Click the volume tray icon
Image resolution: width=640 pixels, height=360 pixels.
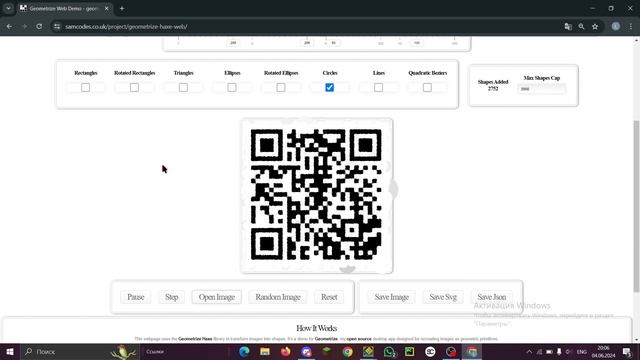click(568, 351)
